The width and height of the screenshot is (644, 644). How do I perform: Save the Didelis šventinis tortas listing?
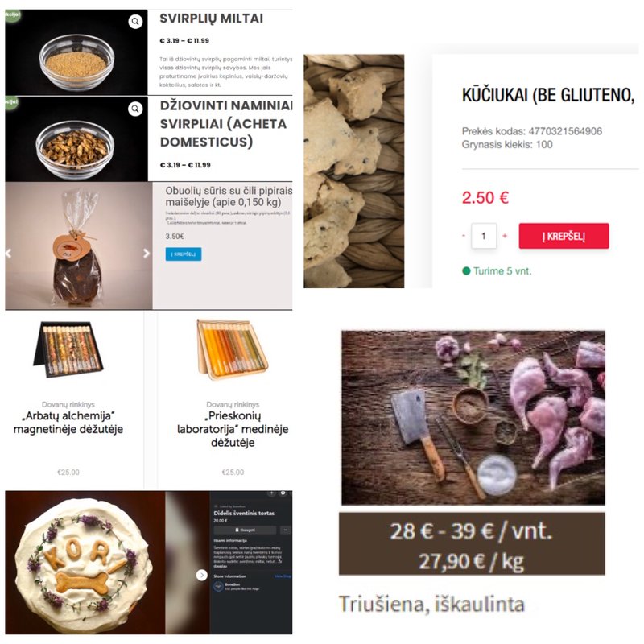246,530
